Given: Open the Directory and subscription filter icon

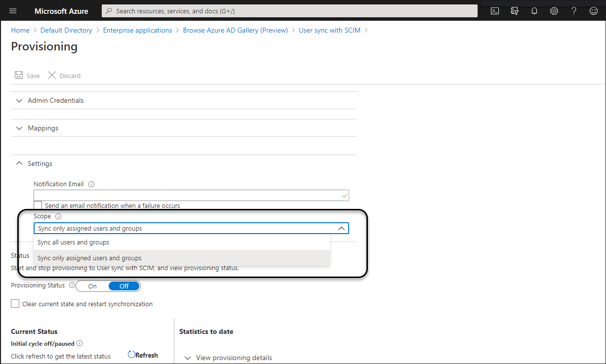Looking at the screenshot, I should (515, 11).
